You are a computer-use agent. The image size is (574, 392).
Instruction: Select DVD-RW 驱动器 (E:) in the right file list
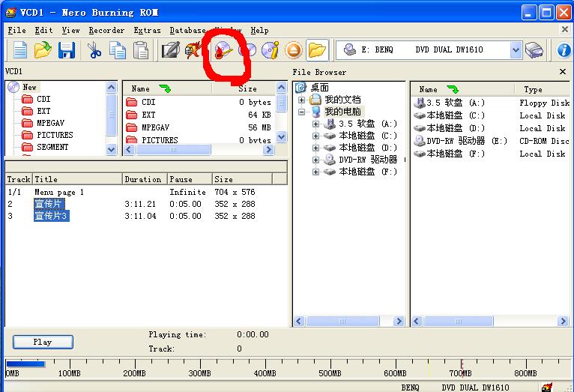[461, 141]
